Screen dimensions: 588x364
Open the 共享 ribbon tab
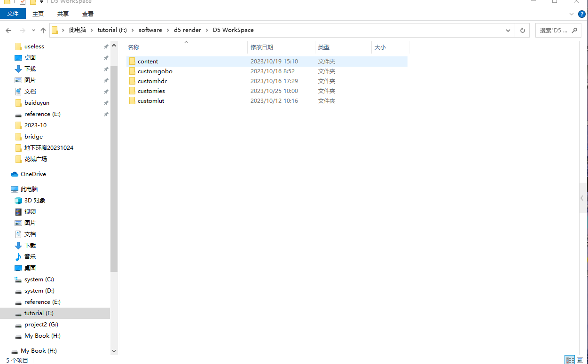(x=63, y=14)
